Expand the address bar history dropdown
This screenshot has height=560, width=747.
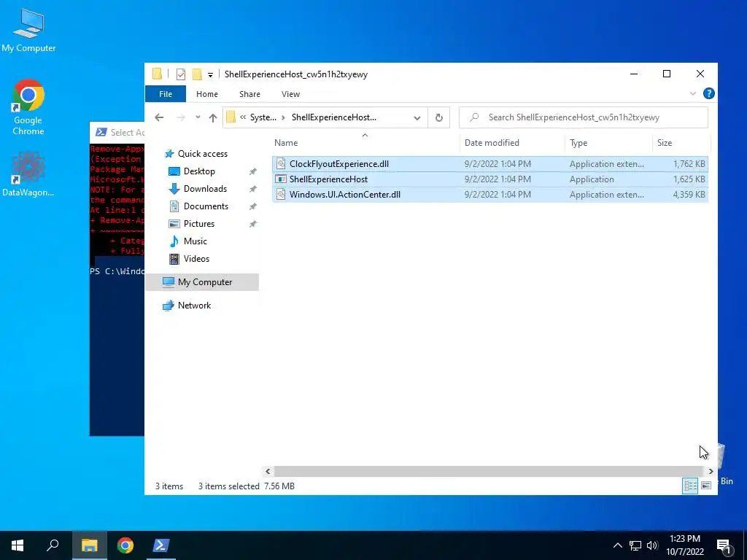coord(417,117)
